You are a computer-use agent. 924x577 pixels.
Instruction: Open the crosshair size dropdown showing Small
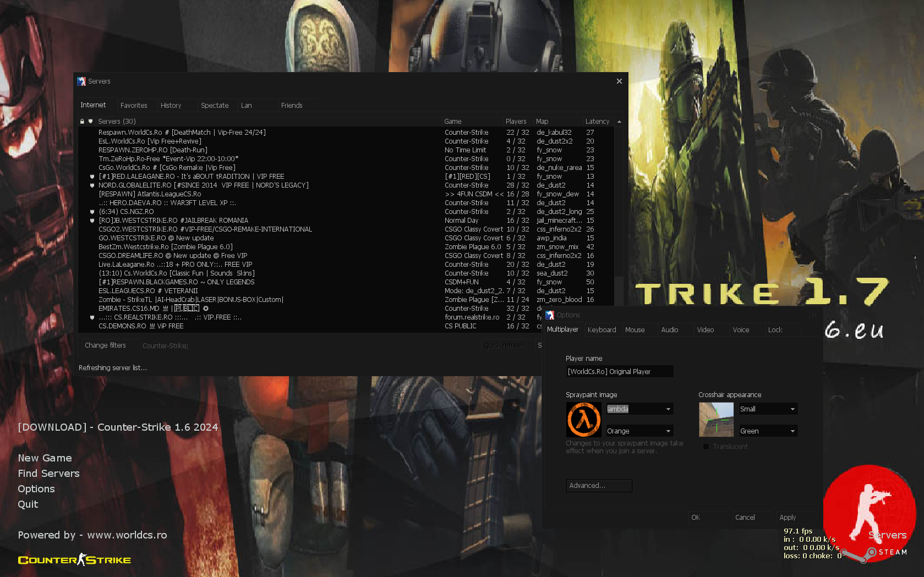(769, 409)
